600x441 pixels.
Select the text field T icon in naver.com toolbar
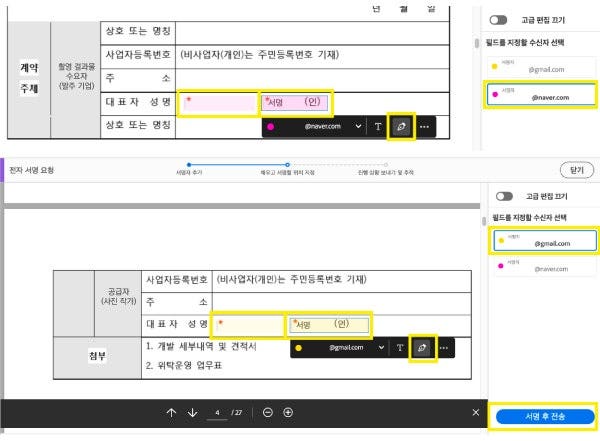(x=378, y=126)
